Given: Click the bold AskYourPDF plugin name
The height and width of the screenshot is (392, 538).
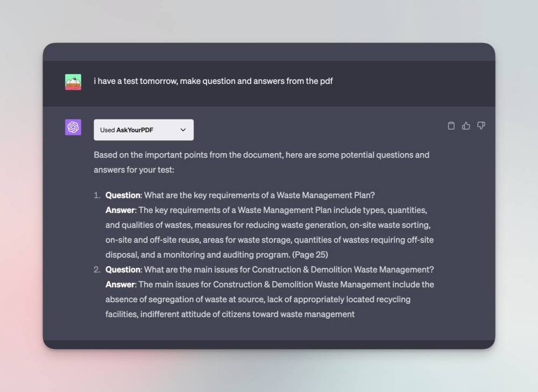Looking at the screenshot, I should 134,130.
